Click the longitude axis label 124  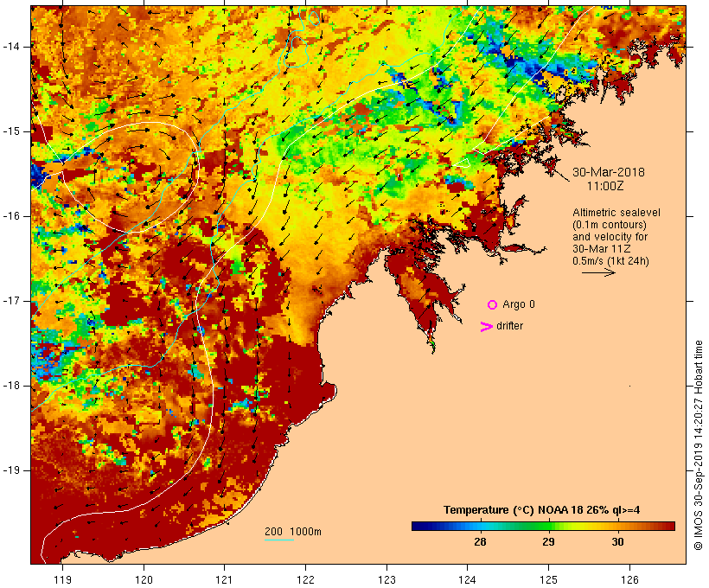click(467, 579)
